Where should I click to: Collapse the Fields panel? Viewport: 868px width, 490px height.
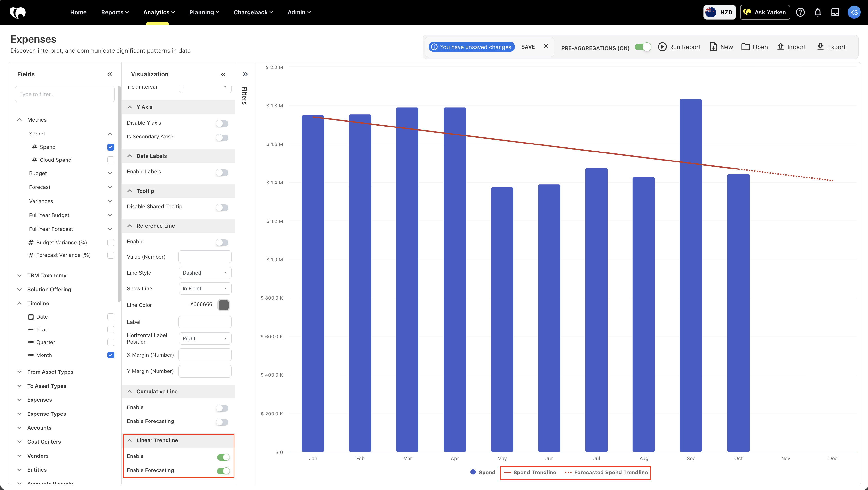110,74
